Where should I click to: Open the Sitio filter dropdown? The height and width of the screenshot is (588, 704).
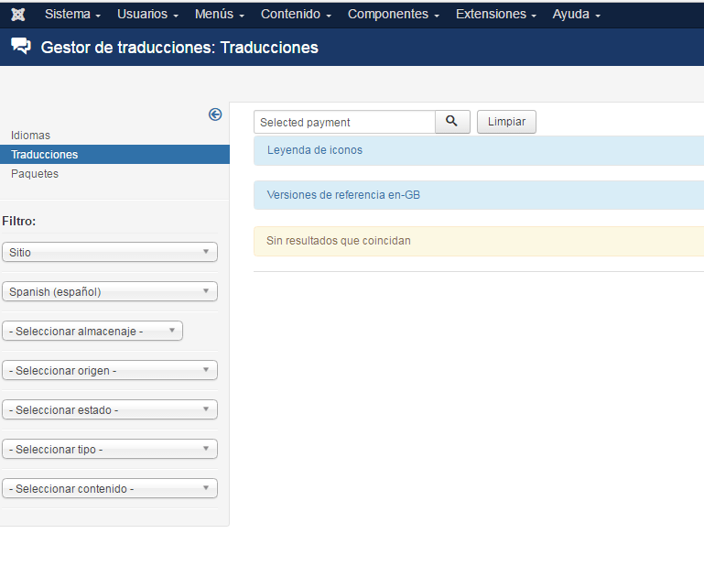(110, 252)
